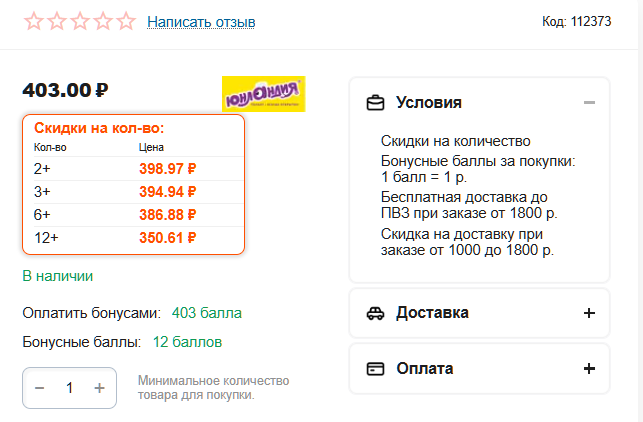Click the 403.00 ₽ main price
The height and width of the screenshot is (422, 643).
pos(66,90)
